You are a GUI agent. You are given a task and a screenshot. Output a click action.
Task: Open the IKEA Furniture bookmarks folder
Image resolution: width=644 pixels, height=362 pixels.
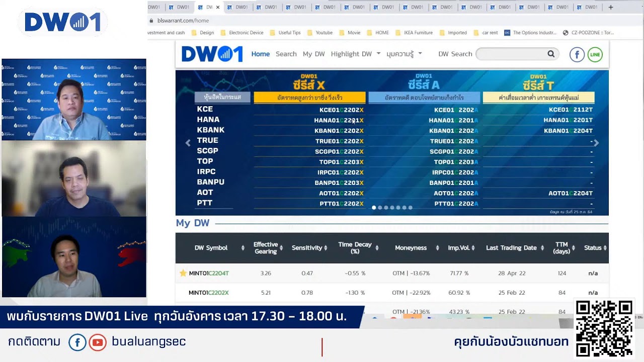[414, 33]
